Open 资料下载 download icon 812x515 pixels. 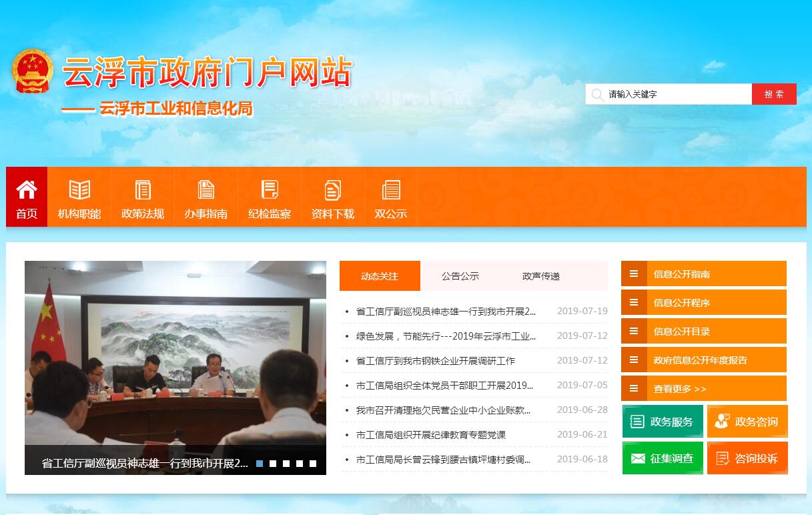point(332,190)
